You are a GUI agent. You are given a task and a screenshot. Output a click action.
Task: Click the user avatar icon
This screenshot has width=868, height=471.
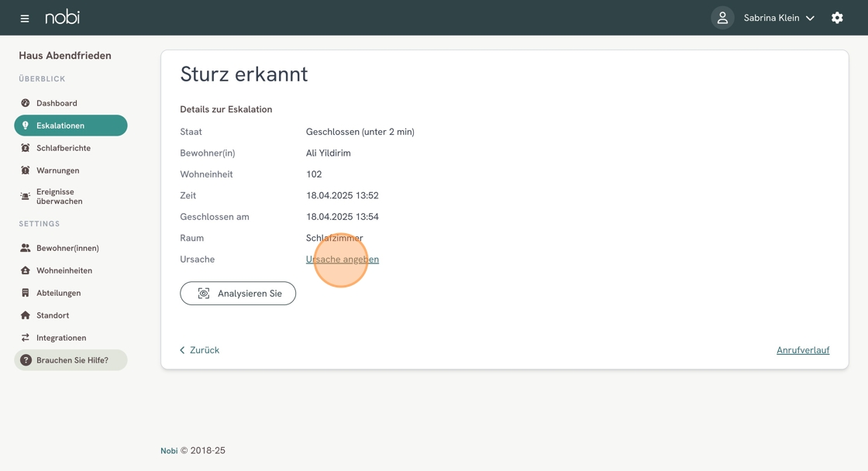pos(722,18)
